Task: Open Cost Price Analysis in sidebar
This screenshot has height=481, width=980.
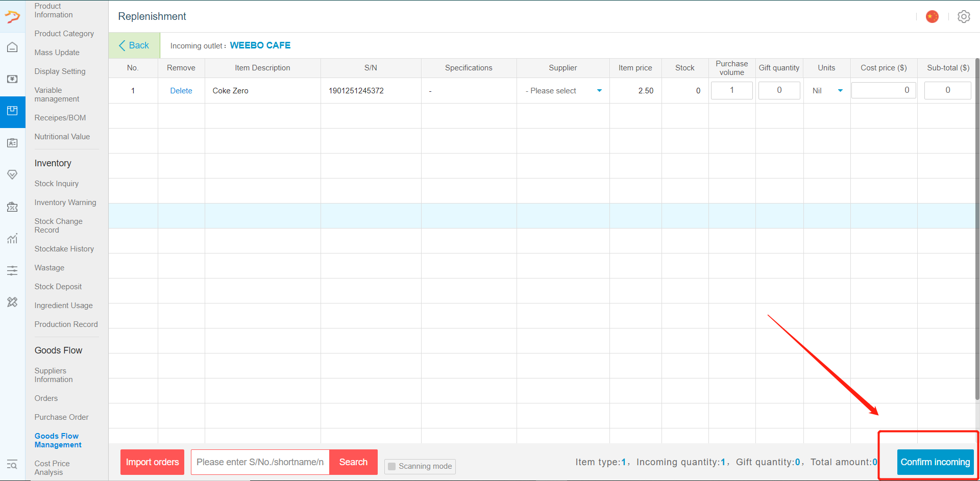Action: 52,468
